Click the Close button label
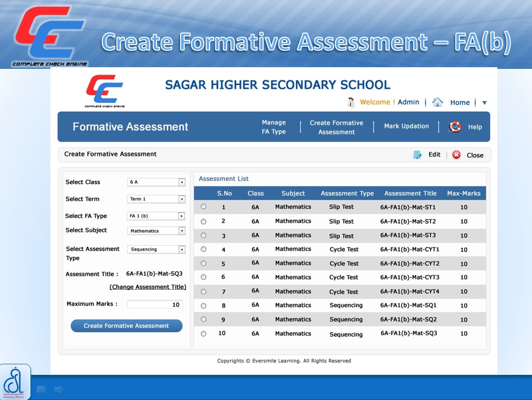 [x=475, y=155]
